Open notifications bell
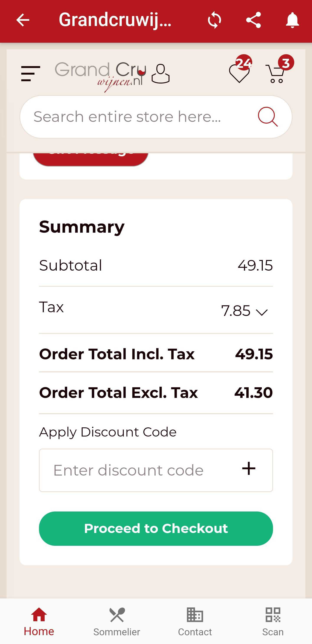 [x=292, y=20]
